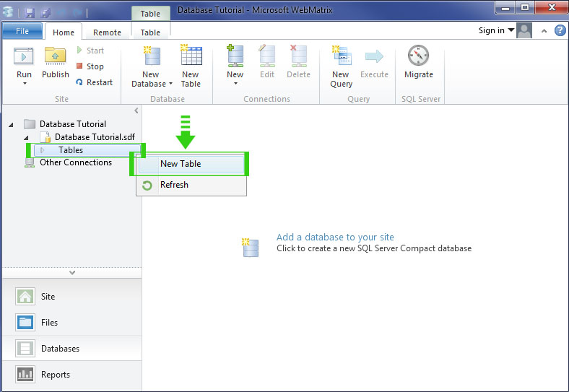This screenshot has height=392, width=569.
Task: Expand the Tables node triangle
Action: [x=43, y=150]
